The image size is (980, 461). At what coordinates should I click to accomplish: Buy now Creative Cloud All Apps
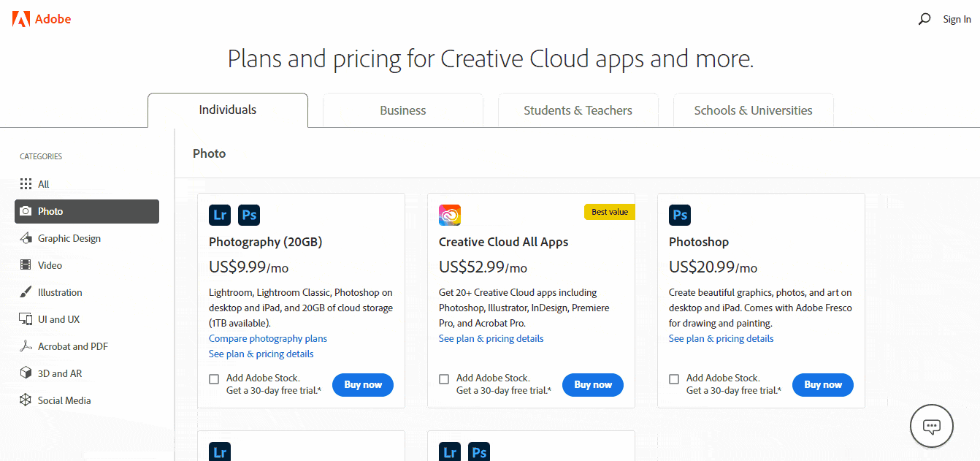(593, 385)
